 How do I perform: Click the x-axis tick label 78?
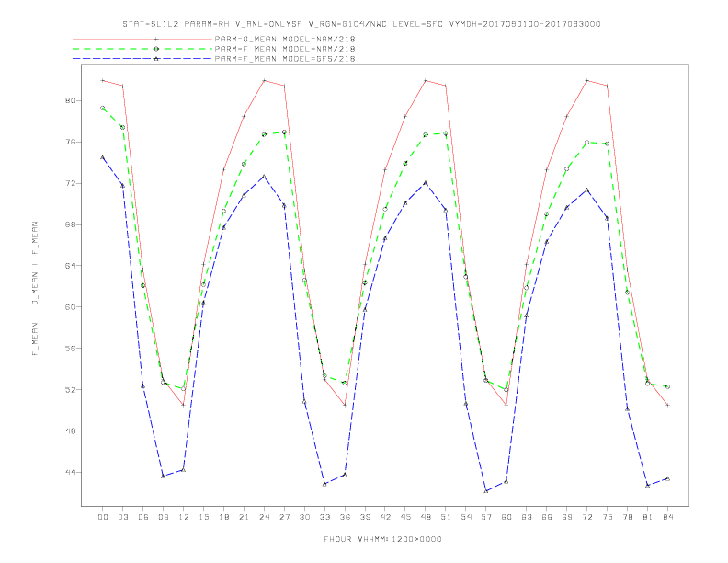pyautogui.click(x=627, y=517)
